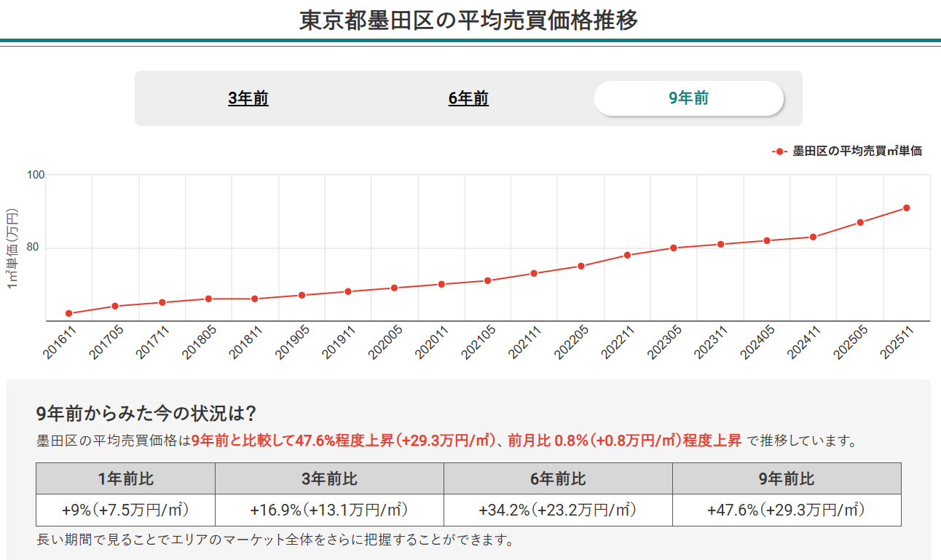The height and width of the screenshot is (560, 941).
Task: Select the first data point at 201611
Action: coord(69,313)
